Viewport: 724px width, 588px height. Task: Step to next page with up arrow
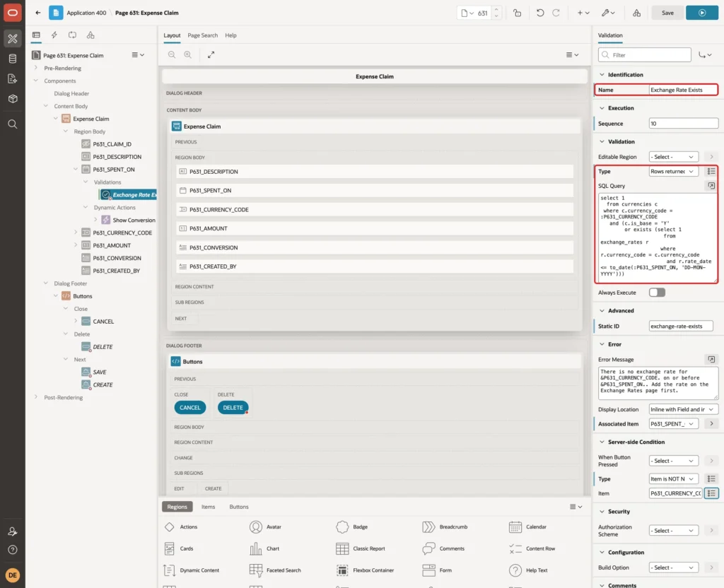pos(496,10)
